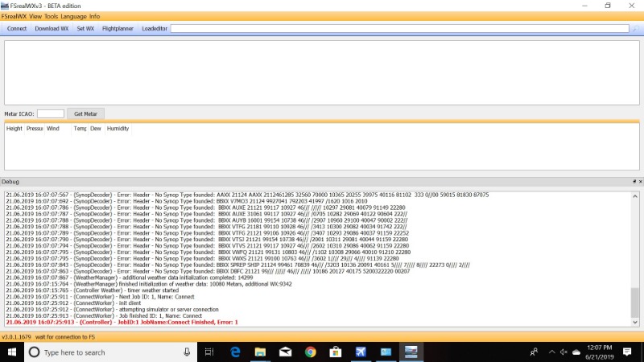Open the People icon in system tray
The height and width of the screenshot is (362, 644).
point(534,352)
